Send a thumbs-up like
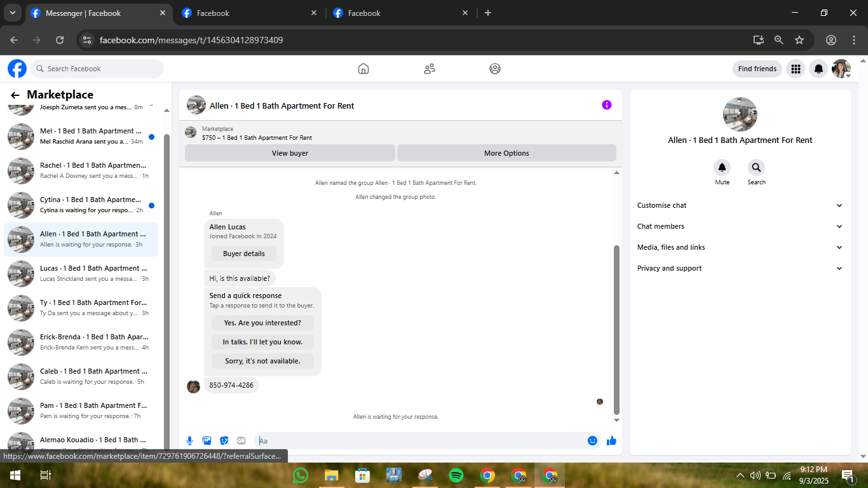Screen dimensions: 868x488 point(611,440)
